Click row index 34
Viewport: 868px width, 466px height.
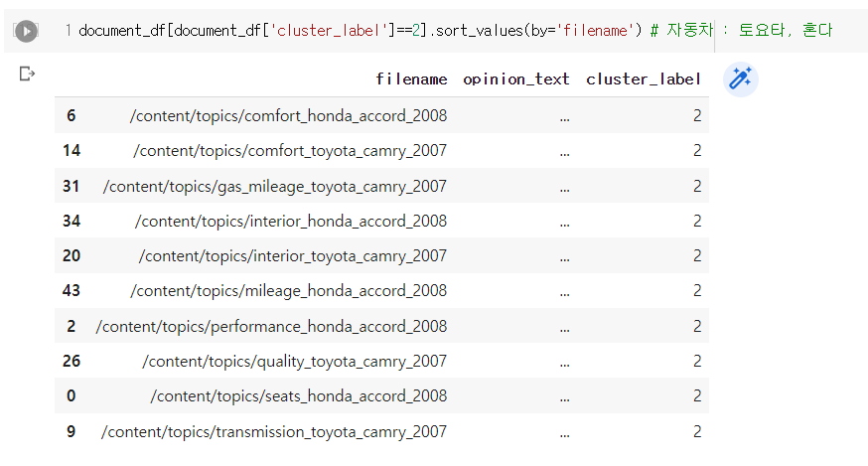pyautogui.click(x=72, y=221)
